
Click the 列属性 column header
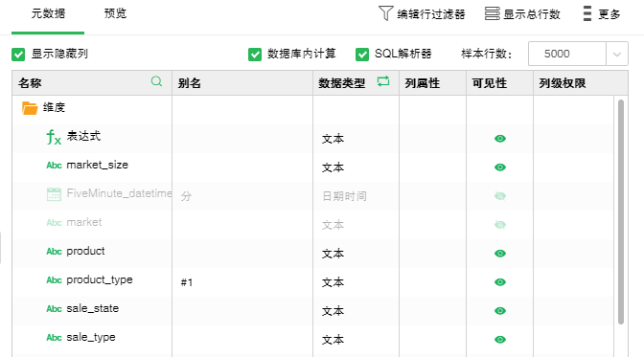pos(423,83)
